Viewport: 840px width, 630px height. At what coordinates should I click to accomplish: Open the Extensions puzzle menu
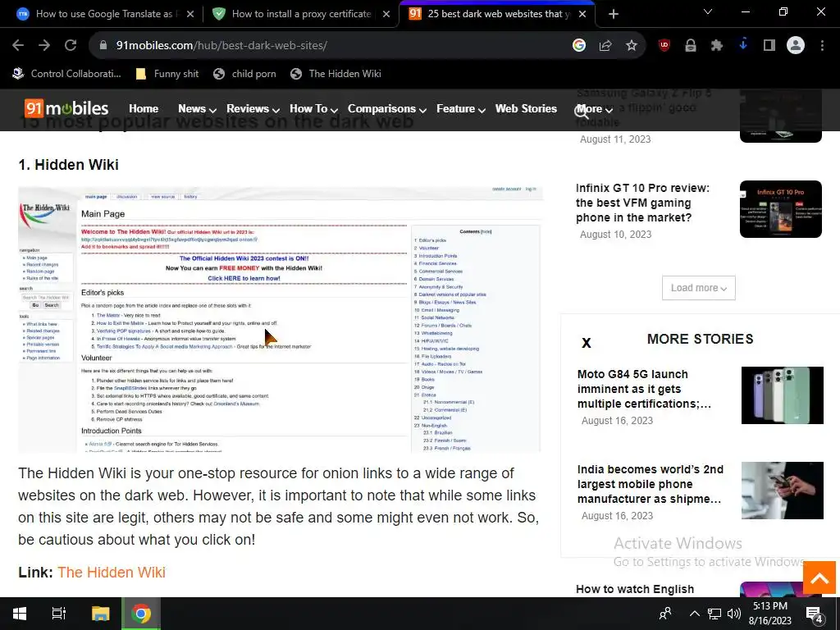(x=717, y=46)
